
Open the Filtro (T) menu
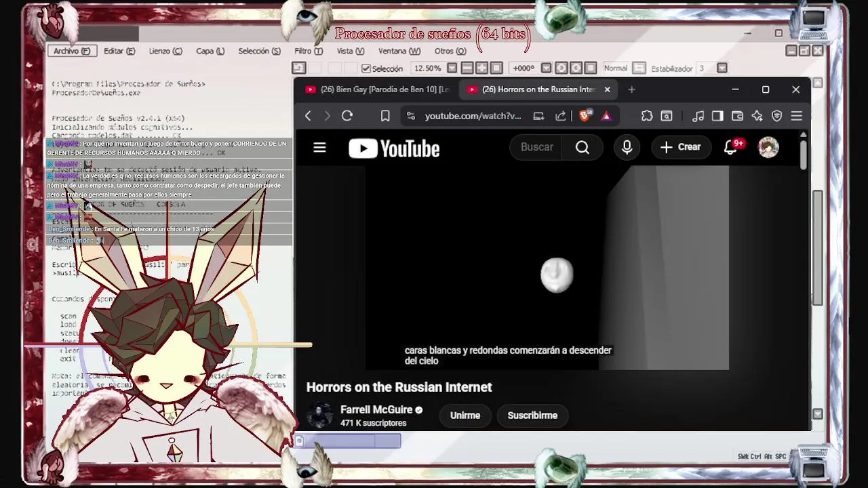(x=309, y=51)
